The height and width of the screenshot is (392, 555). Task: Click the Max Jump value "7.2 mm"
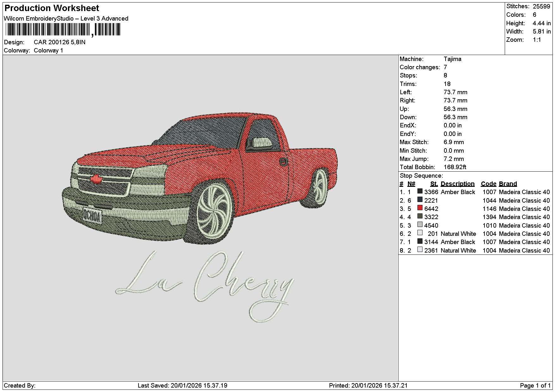pos(454,159)
